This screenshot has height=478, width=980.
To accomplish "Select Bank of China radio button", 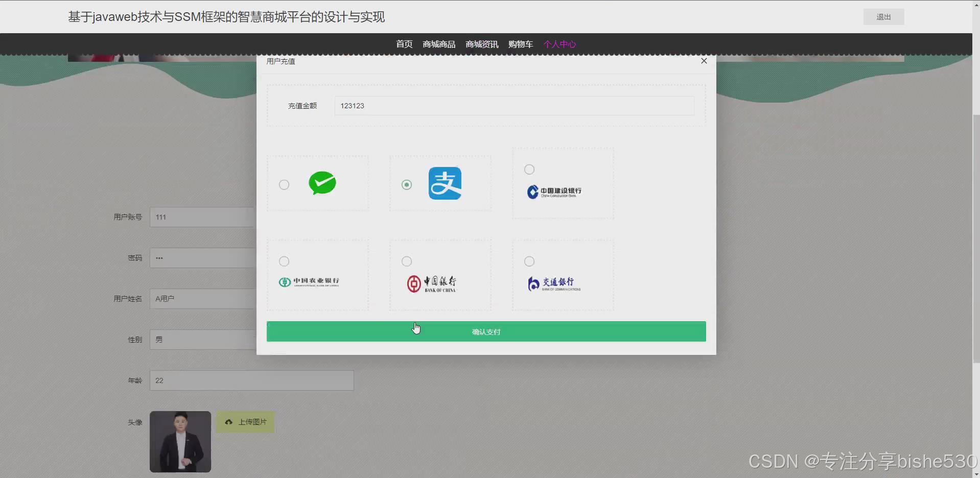I will click(x=407, y=261).
